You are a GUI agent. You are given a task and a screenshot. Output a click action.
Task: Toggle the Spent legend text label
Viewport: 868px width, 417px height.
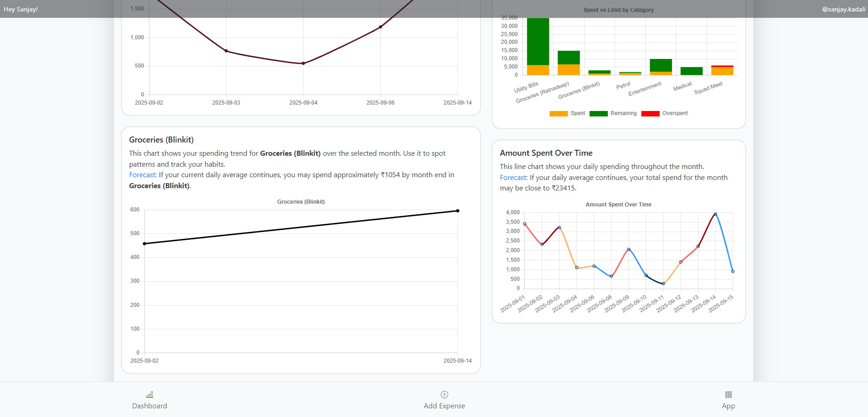(x=577, y=113)
